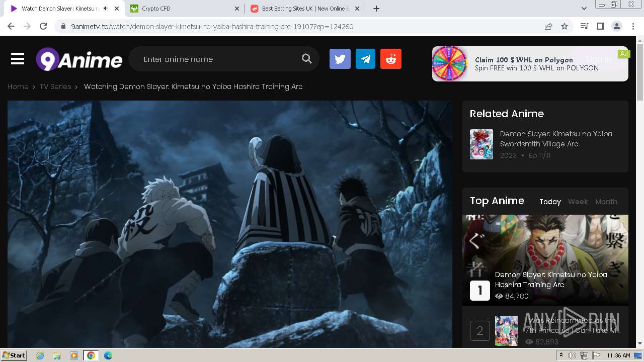Open the 9Anime Telegram channel
Viewport: 644px width, 362px height.
click(365, 59)
